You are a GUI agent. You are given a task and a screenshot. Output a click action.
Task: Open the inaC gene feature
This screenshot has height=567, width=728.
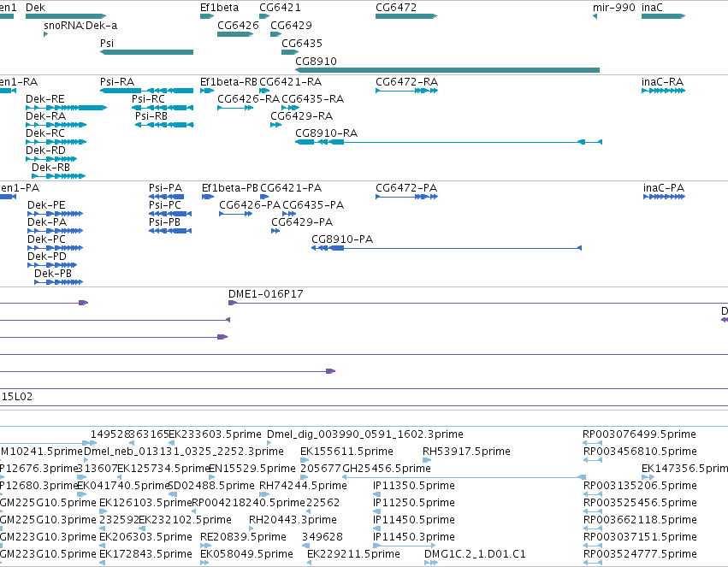click(x=663, y=16)
